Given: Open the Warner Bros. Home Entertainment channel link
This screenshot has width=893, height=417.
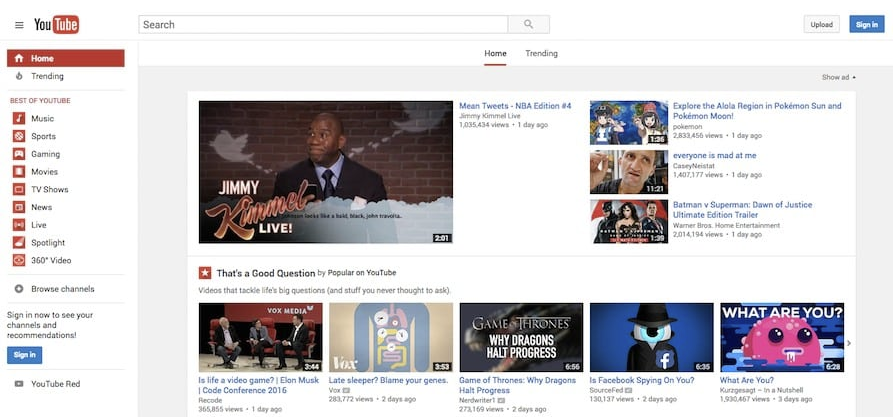Looking at the screenshot, I should [726, 226].
